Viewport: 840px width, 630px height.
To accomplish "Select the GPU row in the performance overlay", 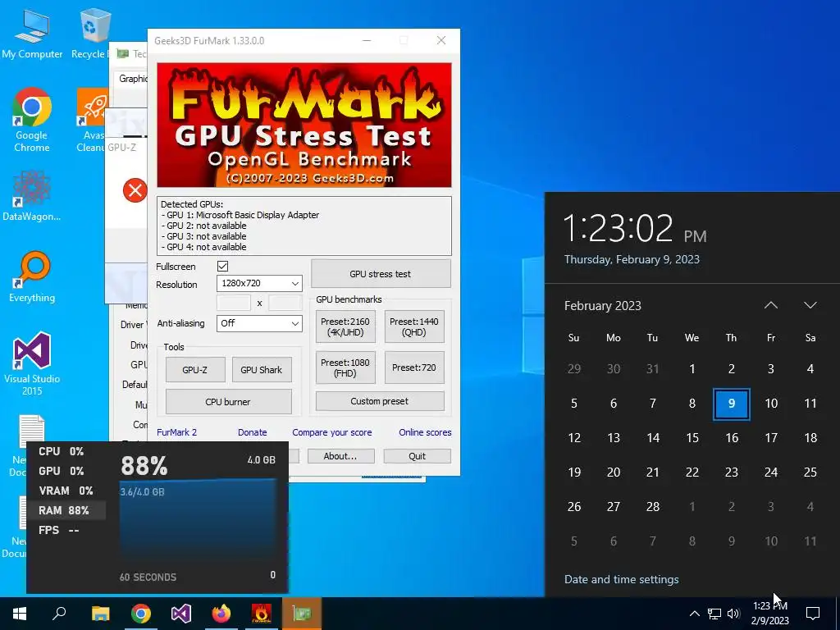I will (x=66, y=471).
